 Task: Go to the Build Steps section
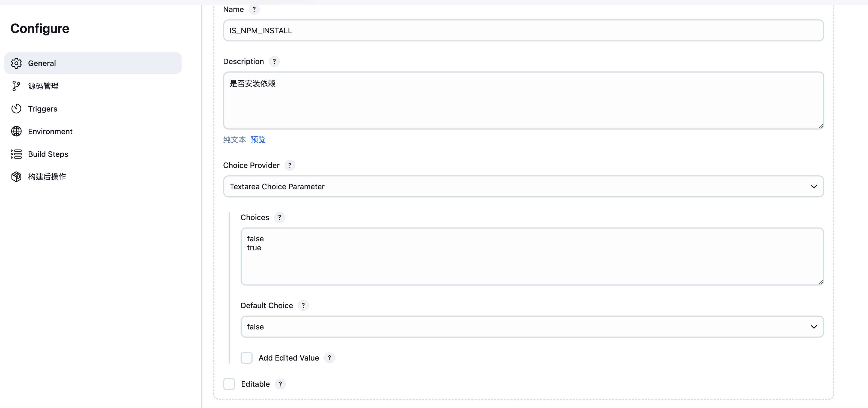[93, 154]
